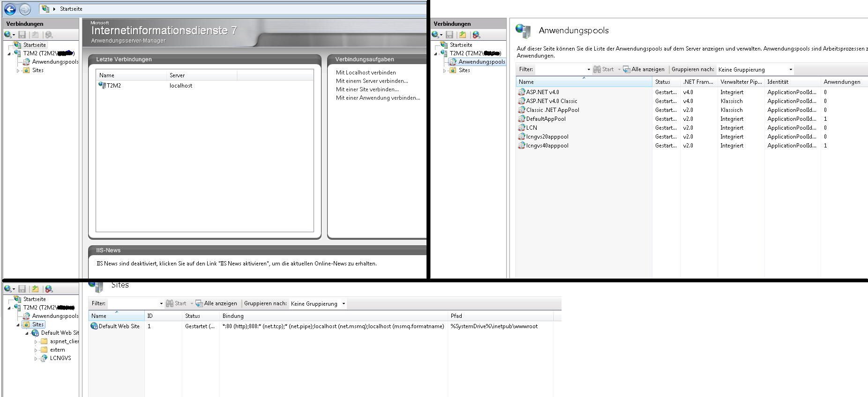Click Mit Localhost verbinden link
The width and height of the screenshot is (868, 397).
pos(366,73)
